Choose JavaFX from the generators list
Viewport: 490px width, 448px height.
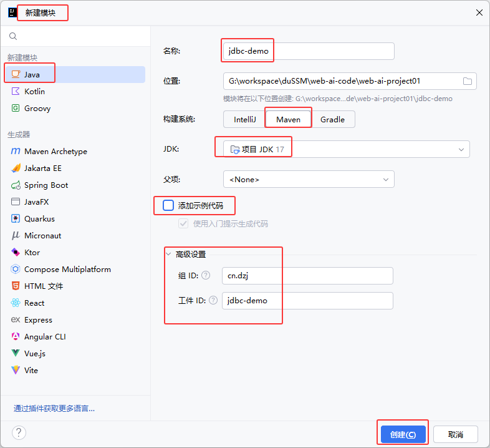tap(36, 202)
